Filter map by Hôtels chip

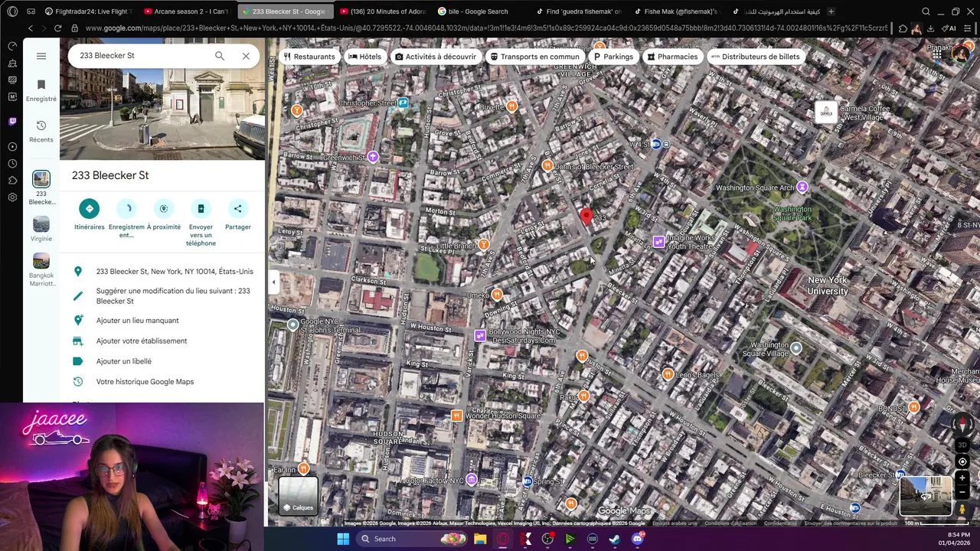(364, 57)
